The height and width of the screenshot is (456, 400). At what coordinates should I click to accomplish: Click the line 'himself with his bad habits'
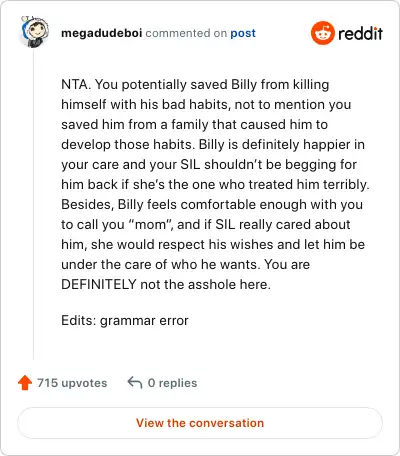(206, 104)
